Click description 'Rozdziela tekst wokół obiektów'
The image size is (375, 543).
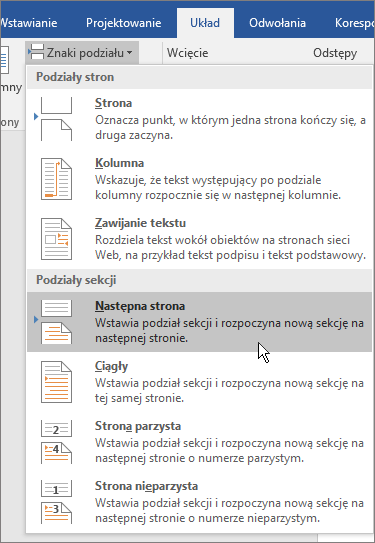point(222,240)
